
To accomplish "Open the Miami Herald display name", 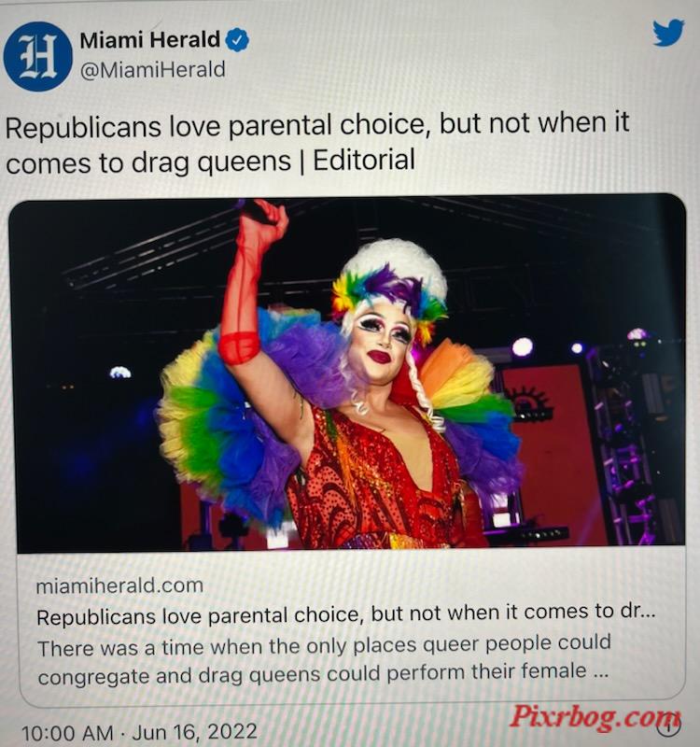I will (x=149, y=40).
